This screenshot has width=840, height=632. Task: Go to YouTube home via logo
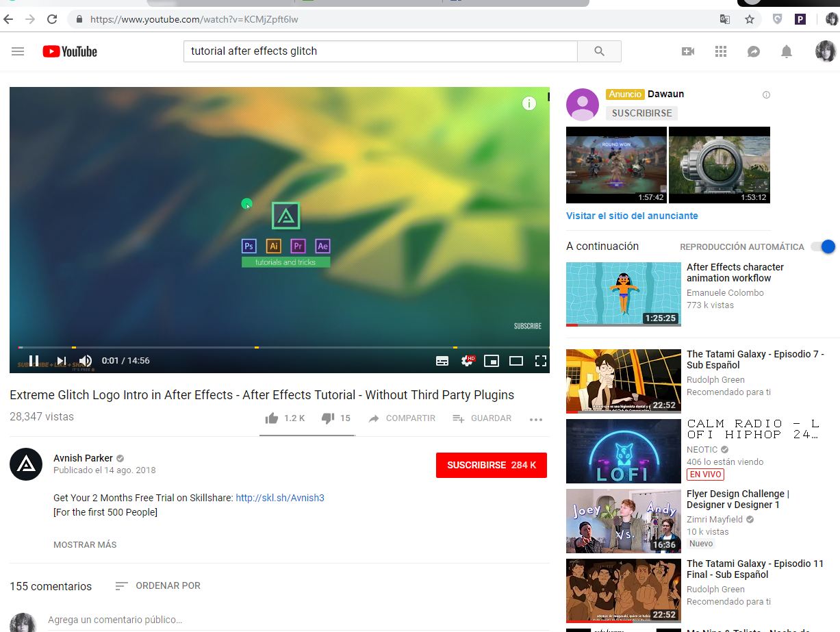pyautogui.click(x=70, y=51)
